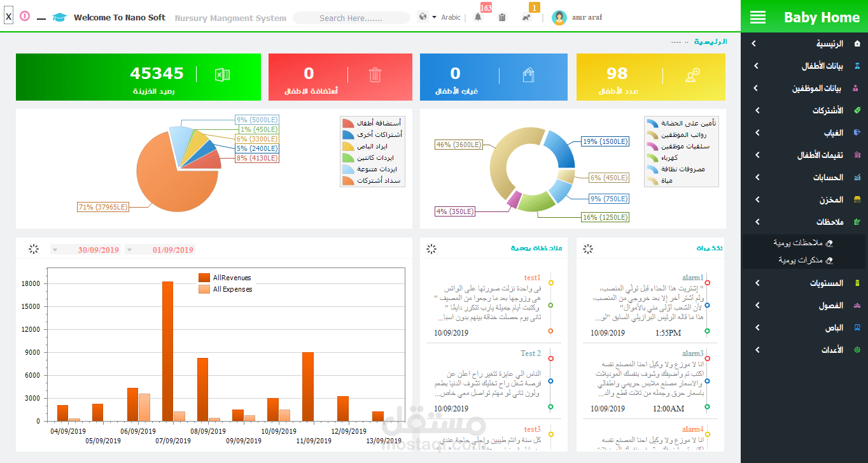
Task: Open notifications bell with 163 badge
Action: (x=478, y=17)
